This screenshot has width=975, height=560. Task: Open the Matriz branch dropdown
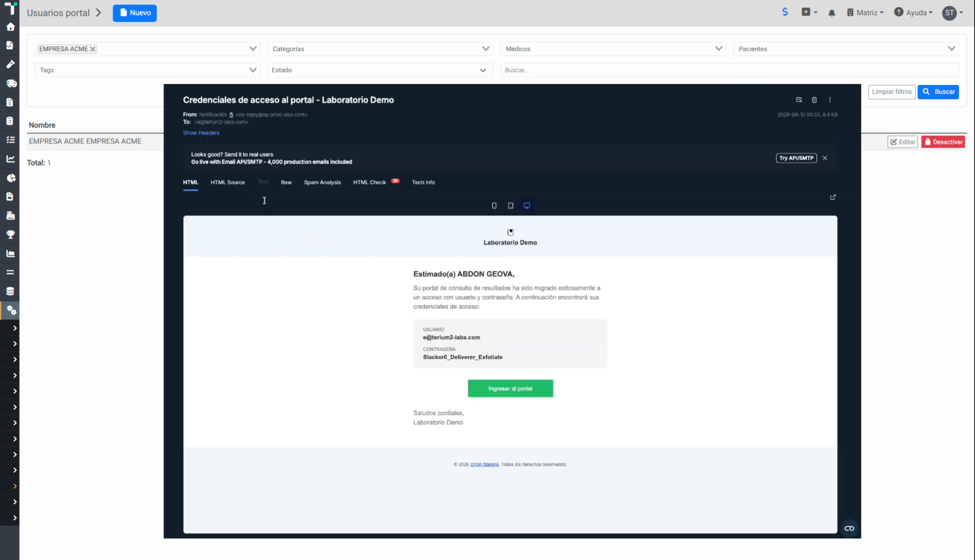pyautogui.click(x=865, y=13)
